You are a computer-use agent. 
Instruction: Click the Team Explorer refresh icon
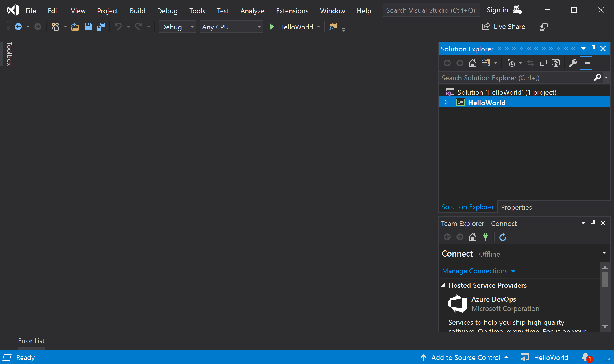(x=502, y=237)
